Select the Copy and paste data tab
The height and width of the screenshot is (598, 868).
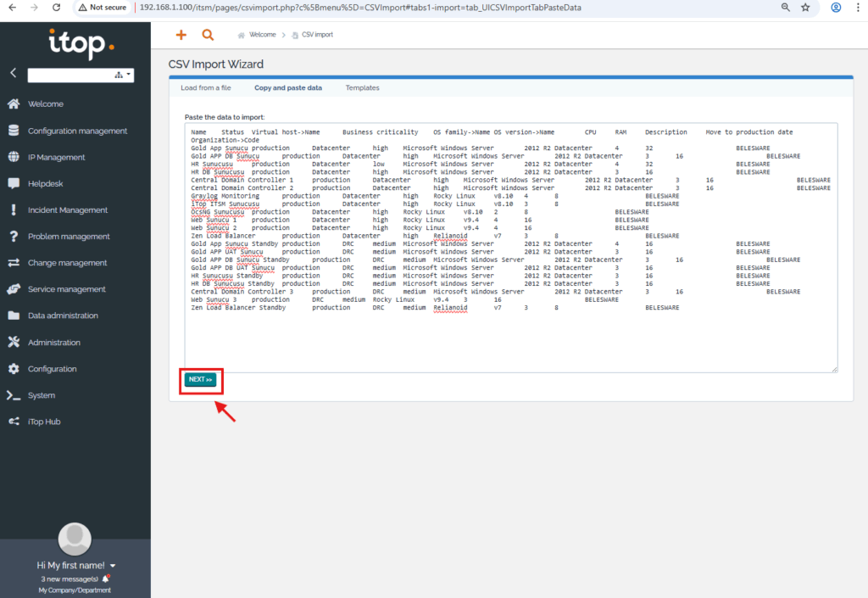(x=288, y=88)
